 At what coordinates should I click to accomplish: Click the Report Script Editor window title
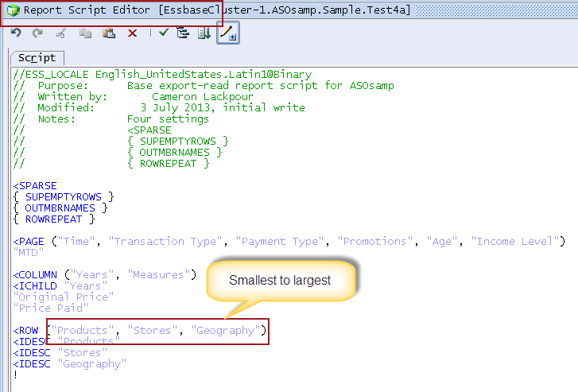pyautogui.click(x=217, y=10)
